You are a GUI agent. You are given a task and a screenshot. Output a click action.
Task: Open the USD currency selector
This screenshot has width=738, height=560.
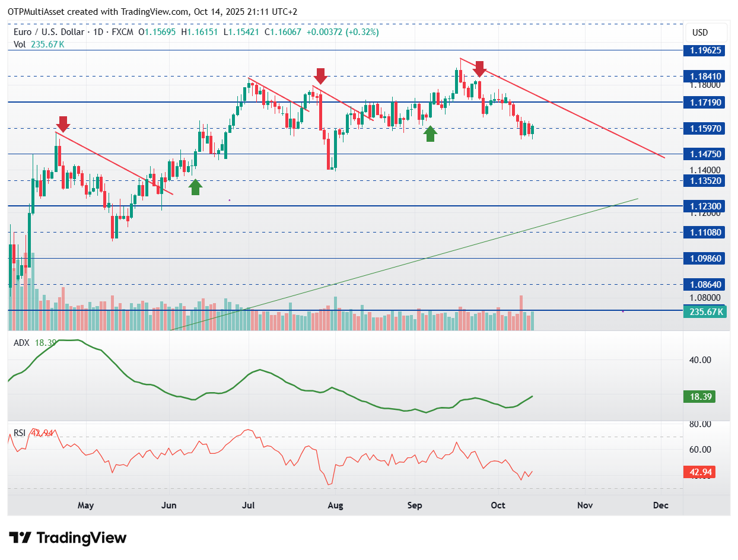[x=706, y=33]
